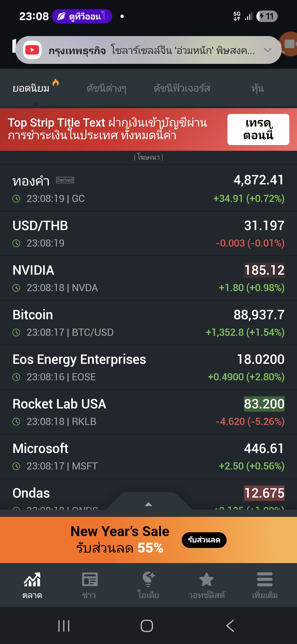The width and height of the screenshot is (297, 644).
Task: Open the Watchlist (วอทช์ลิสต์) star icon
Action: click(207, 580)
